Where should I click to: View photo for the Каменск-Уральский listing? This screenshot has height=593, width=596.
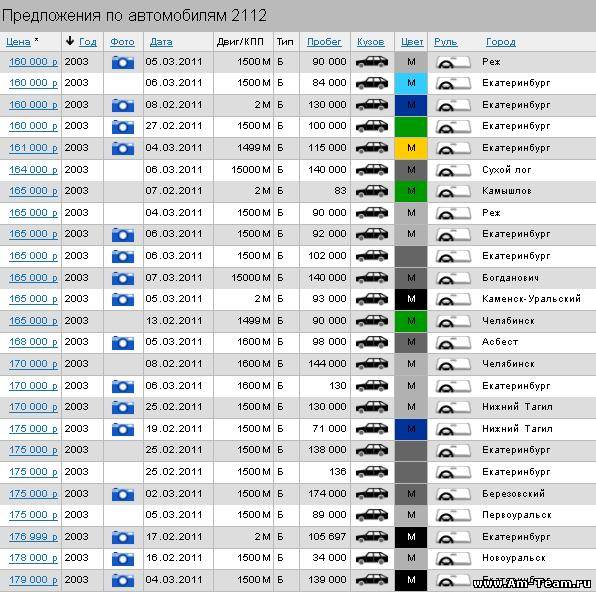click(123, 299)
